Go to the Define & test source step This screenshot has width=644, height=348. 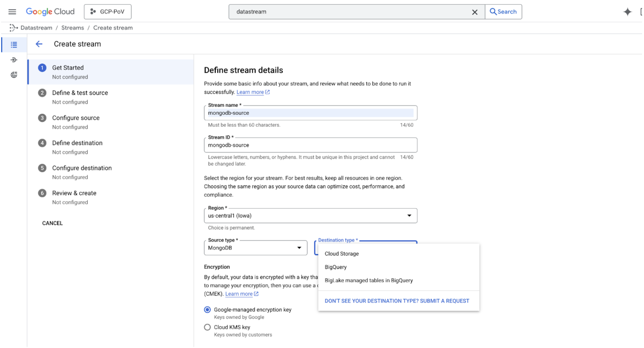coord(80,93)
